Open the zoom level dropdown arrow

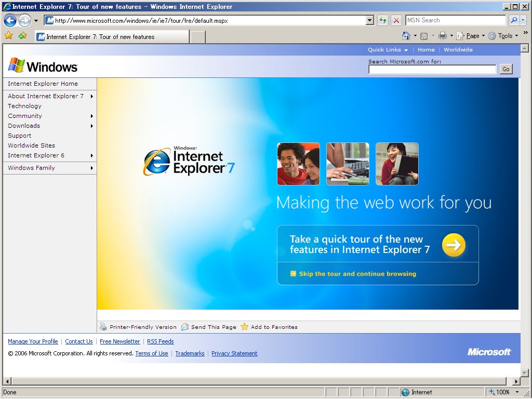click(x=517, y=392)
